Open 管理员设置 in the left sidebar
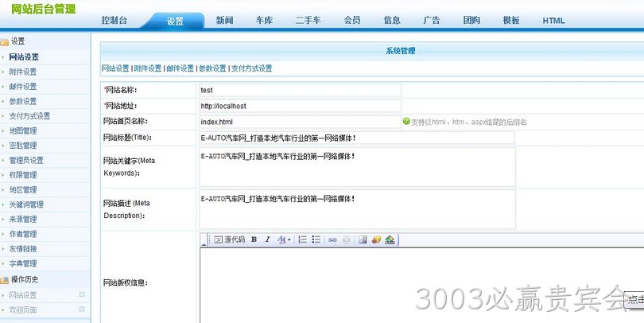This screenshot has height=323, width=644. [26, 160]
